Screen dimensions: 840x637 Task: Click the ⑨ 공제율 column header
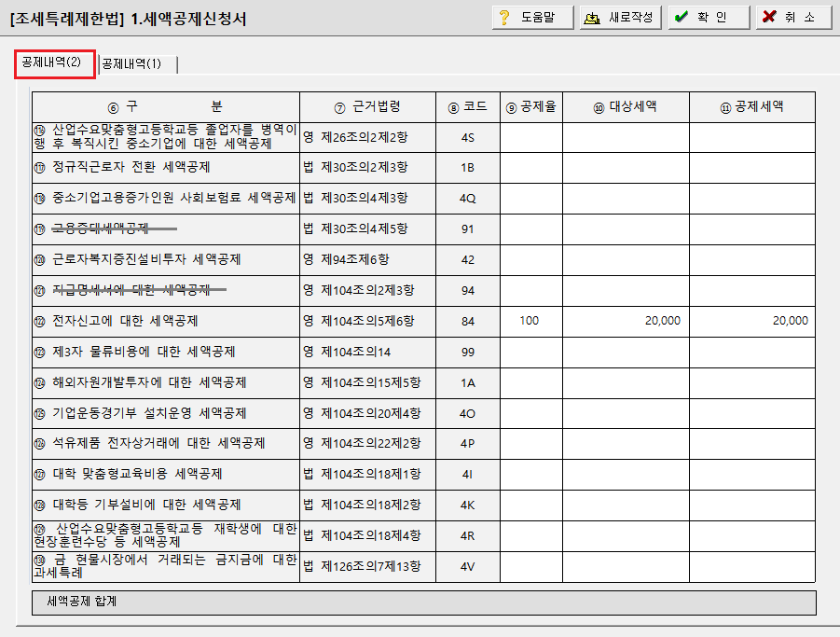coord(530,107)
